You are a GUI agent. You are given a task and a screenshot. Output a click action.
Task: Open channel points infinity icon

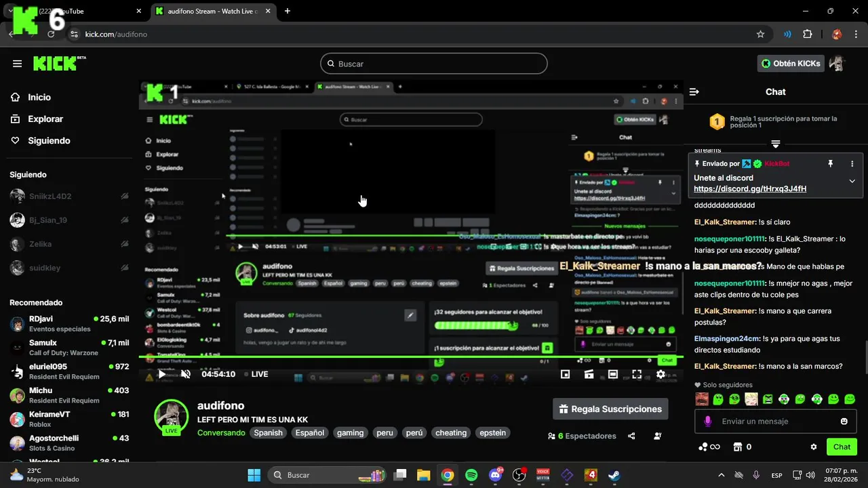(709, 447)
